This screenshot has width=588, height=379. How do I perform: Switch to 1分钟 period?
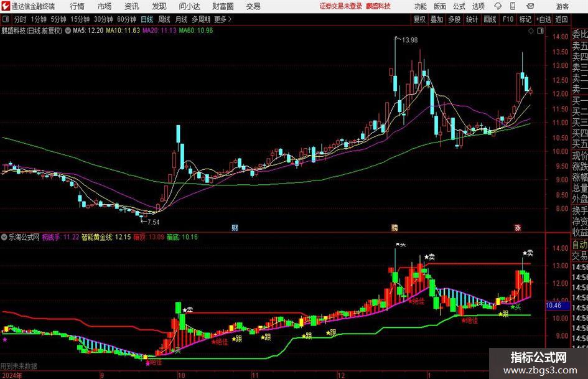pos(39,19)
